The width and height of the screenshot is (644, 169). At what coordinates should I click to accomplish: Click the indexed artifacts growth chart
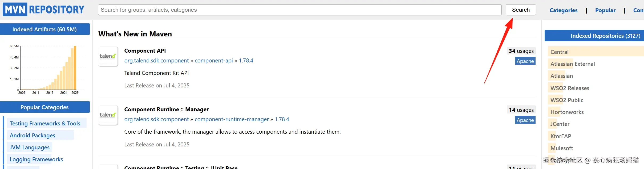coord(48,69)
